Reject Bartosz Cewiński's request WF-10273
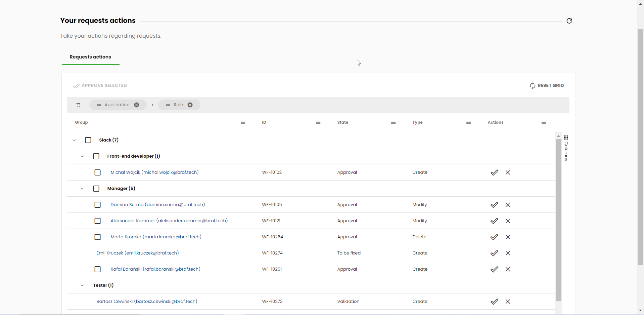Viewport: 644px width, 315px height. [508, 302]
